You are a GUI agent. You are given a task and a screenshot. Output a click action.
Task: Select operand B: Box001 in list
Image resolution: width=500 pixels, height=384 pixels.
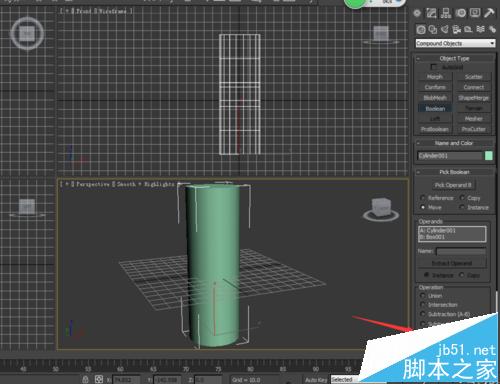[452, 237]
